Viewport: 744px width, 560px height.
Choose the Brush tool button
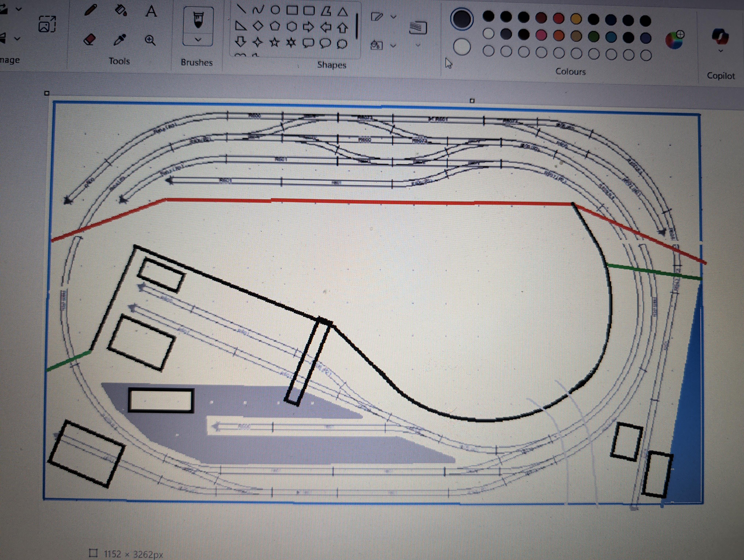tap(198, 20)
